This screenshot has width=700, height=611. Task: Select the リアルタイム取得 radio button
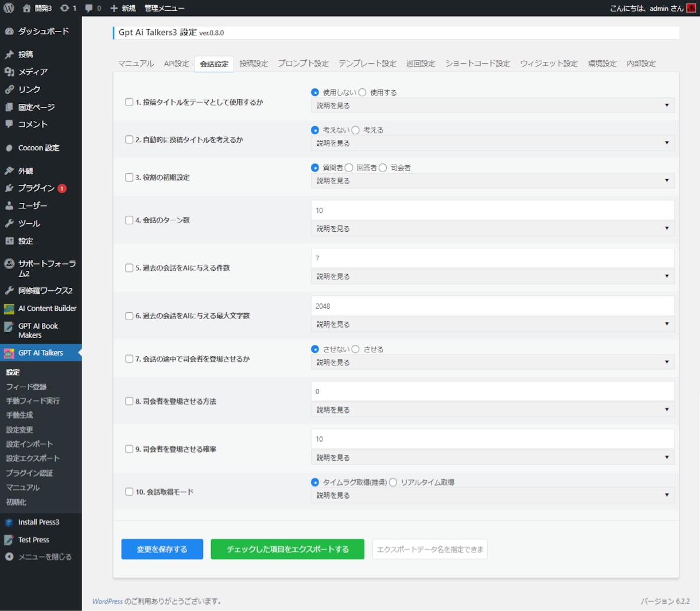point(393,482)
